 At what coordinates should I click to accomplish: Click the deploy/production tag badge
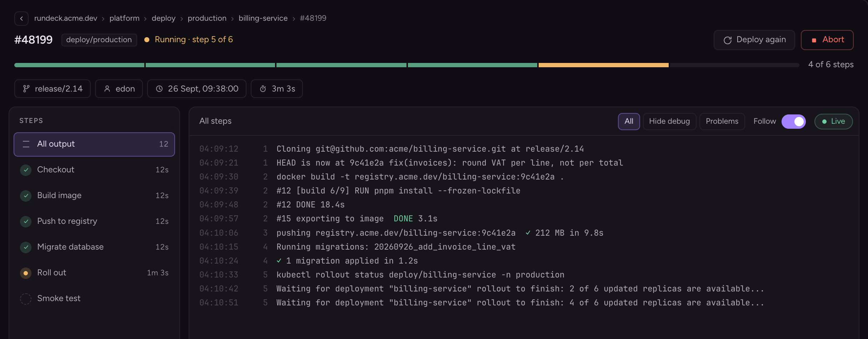click(x=99, y=40)
